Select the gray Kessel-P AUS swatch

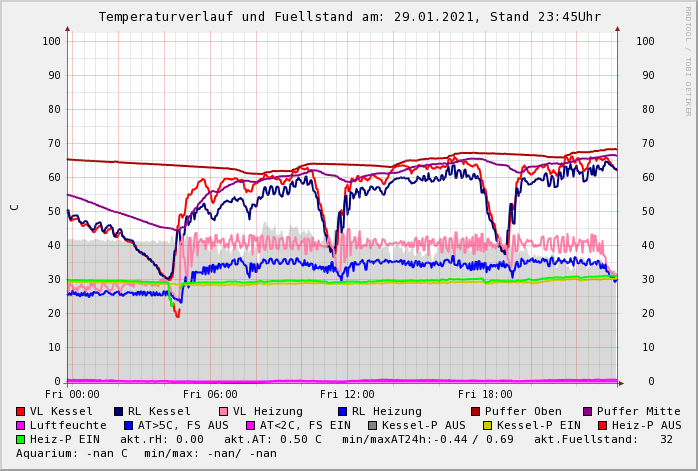coord(372,425)
